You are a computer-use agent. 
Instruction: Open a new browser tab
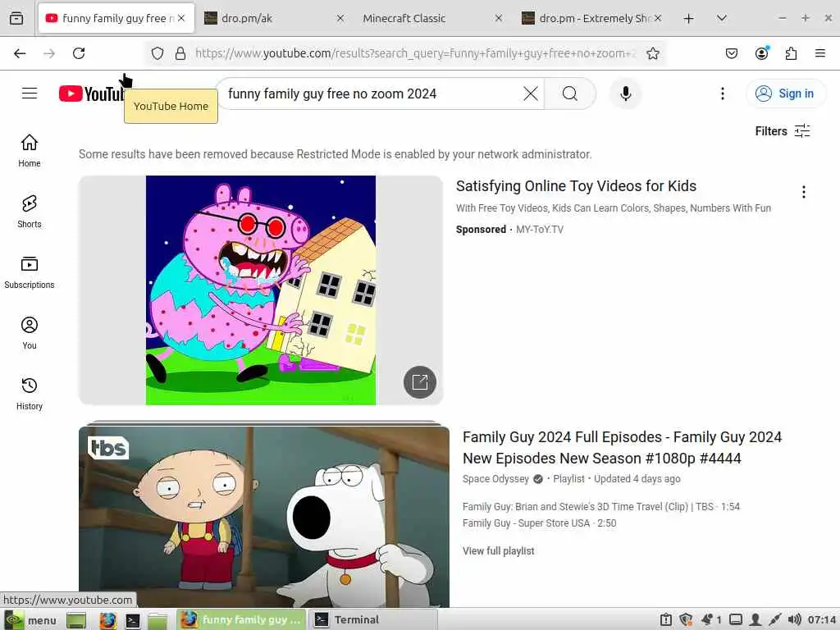click(688, 18)
